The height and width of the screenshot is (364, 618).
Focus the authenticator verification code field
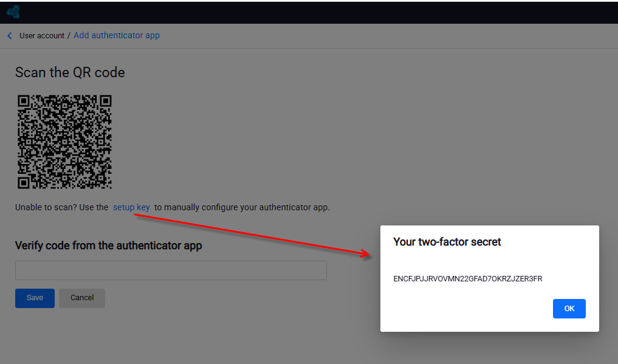pyautogui.click(x=171, y=270)
